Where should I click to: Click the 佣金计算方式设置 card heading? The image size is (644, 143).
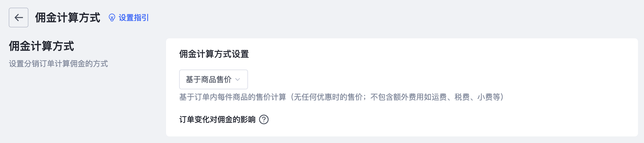coord(214,54)
